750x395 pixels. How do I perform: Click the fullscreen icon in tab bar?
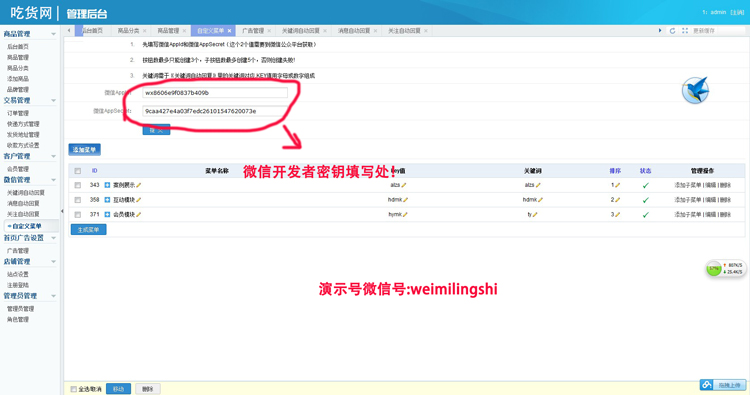point(685,31)
